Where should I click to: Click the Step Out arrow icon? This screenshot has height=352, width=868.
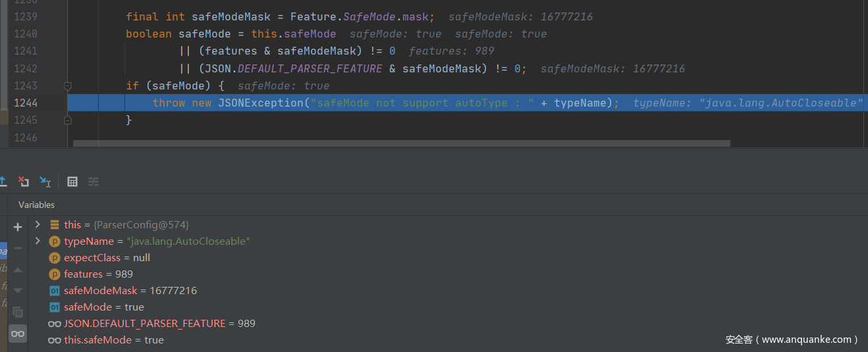click(x=3, y=181)
